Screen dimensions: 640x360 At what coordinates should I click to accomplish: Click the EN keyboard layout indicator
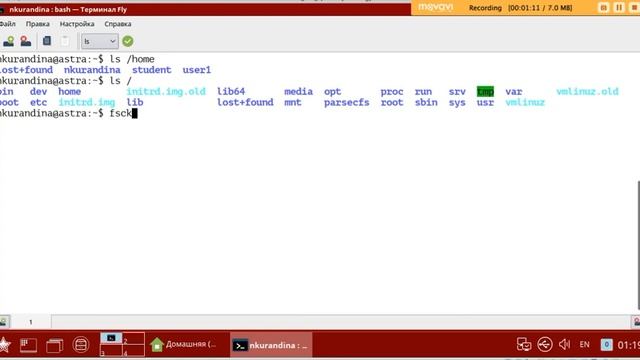pyautogui.click(x=584, y=345)
